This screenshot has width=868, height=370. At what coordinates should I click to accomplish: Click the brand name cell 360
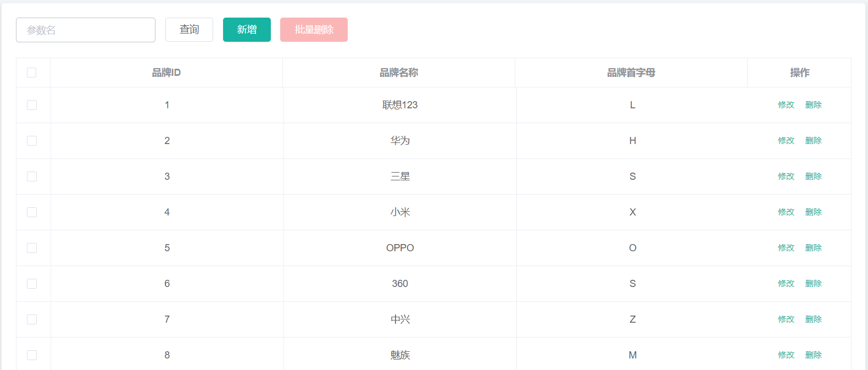(x=400, y=284)
